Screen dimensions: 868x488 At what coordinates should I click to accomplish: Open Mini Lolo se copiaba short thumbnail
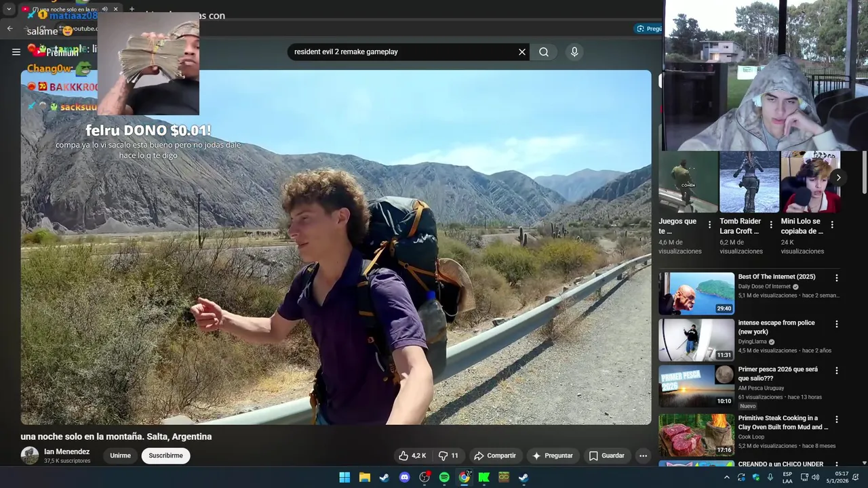[810, 182]
